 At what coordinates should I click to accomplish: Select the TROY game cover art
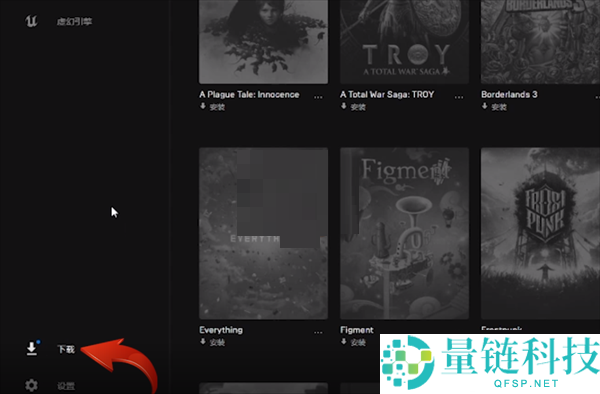404,42
